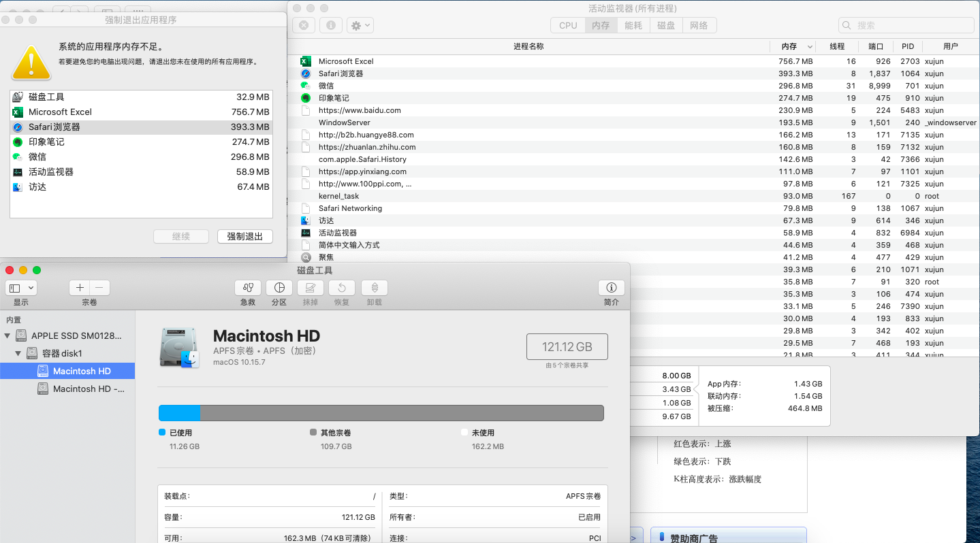This screenshot has width=980, height=543.
Task: Click the Partition (分区) toolbar icon
Action: 279,288
